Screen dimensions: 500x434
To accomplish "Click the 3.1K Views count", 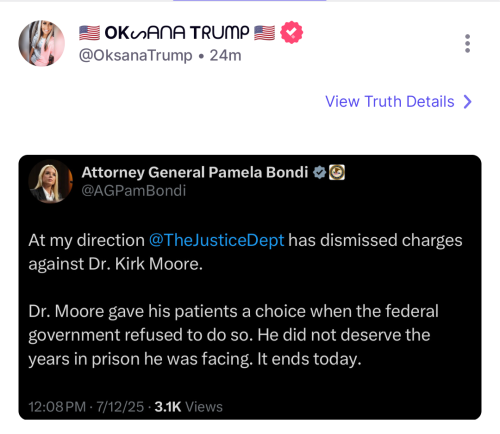I will 189,407.
